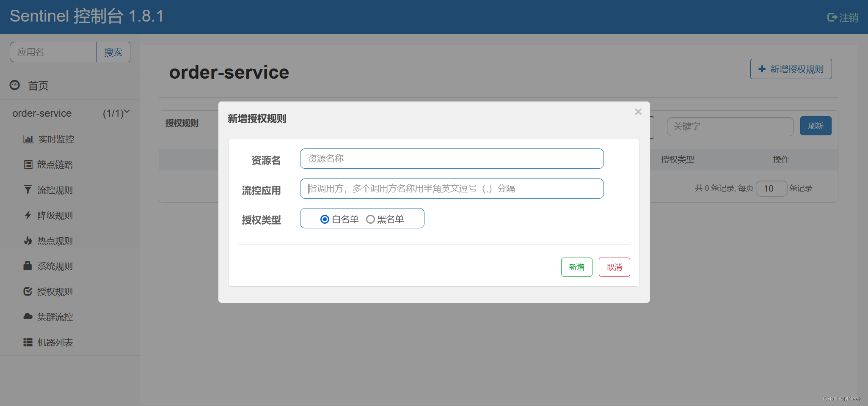Click the plus icon on 新增授权规则 button
This screenshot has width=868, height=406.
[x=762, y=69]
